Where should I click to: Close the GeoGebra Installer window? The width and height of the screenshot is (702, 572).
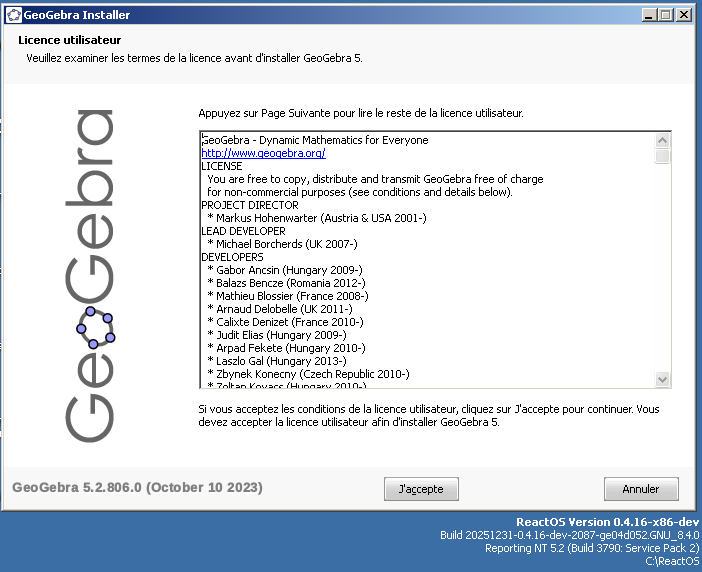click(684, 15)
